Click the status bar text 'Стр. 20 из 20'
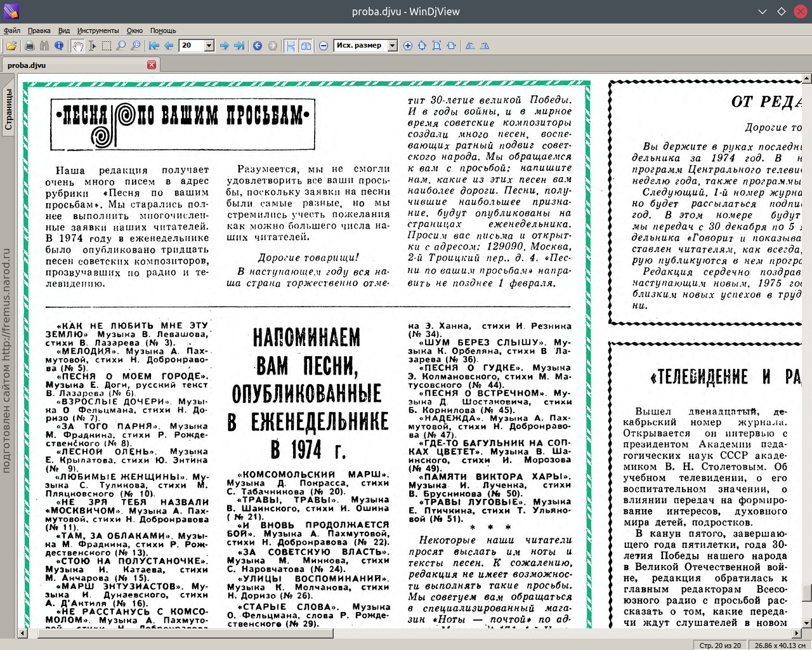The width and height of the screenshot is (812, 650). [x=720, y=645]
